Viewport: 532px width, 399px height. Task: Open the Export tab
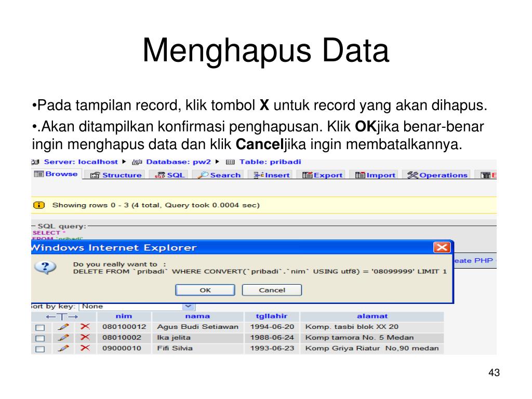tap(322, 175)
